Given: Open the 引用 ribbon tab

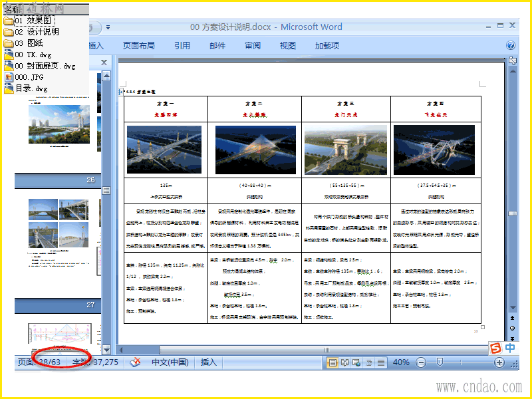Looking at the screenshot, I should click(x=182, y=45).
